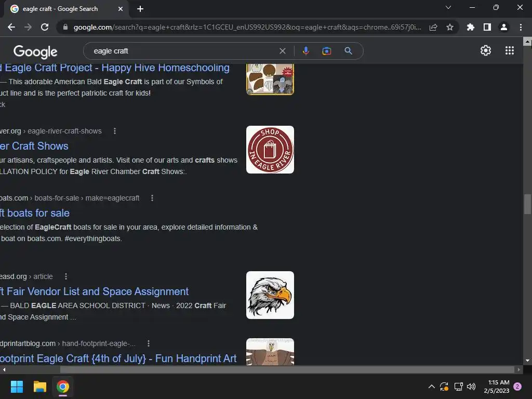Open Google quick settings gear

pos(486,50)
